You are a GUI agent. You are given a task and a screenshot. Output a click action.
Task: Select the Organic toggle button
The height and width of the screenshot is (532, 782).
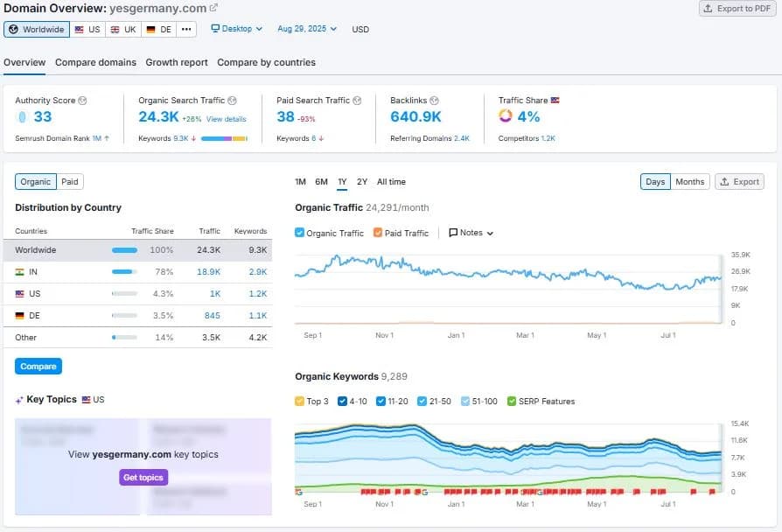click(35, 182)
